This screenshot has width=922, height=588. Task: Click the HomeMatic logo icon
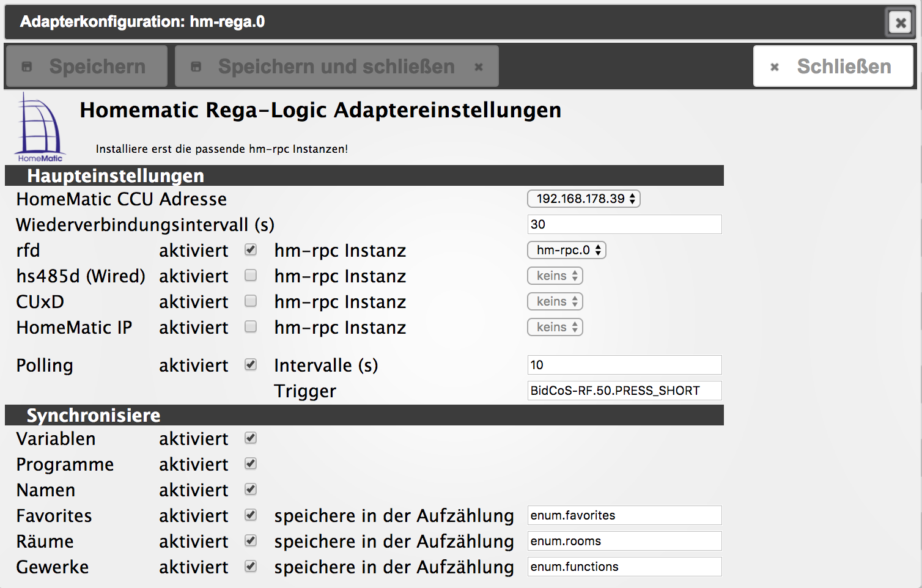coord(40,127)
